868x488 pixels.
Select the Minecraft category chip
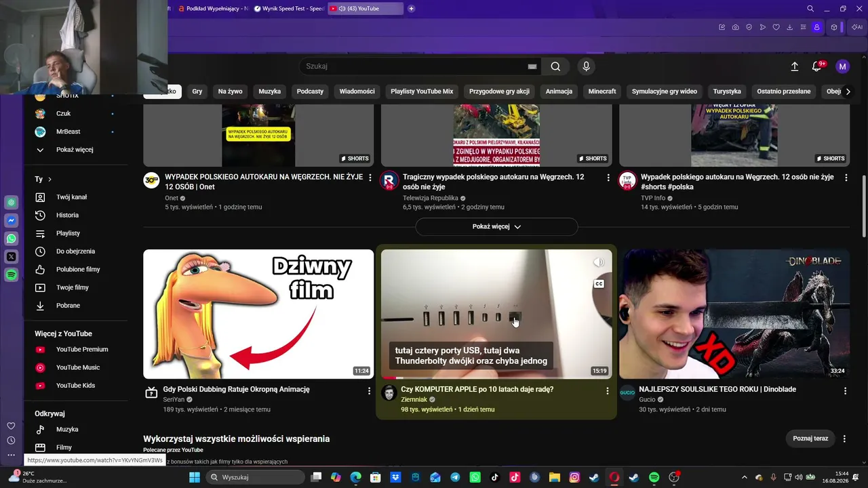pyautogui.click(x=602, y=91)
